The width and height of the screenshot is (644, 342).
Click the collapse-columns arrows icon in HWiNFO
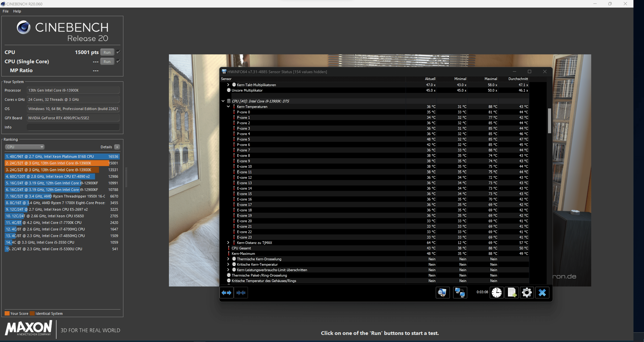tap(241, 293)
